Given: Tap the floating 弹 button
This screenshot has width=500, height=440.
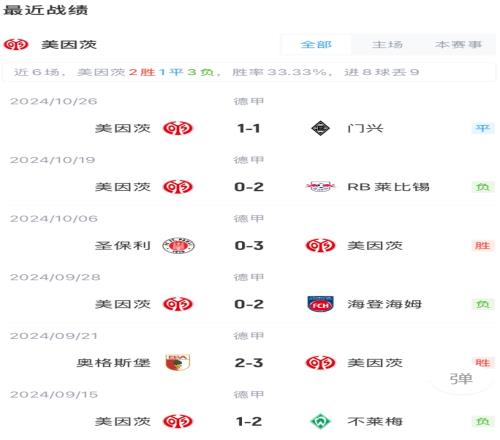Looking at the screenshot, I should click(x=461, y=379).
